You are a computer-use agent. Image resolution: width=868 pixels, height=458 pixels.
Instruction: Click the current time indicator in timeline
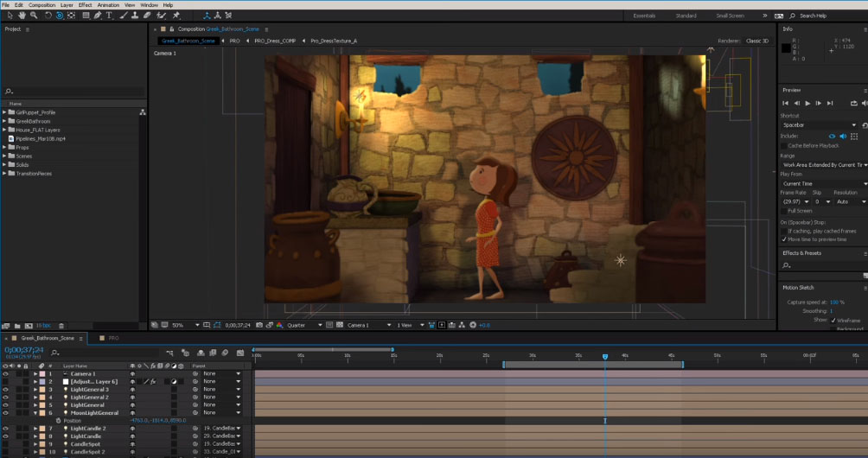[604, 356]
